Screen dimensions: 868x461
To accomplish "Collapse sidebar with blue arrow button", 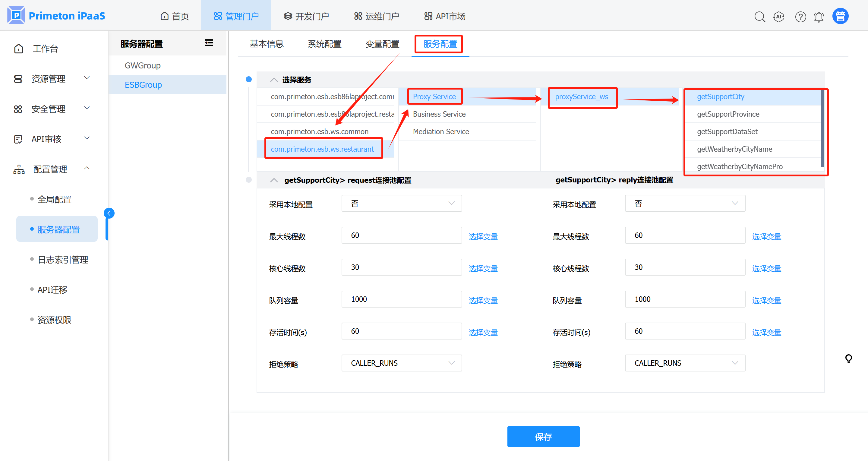I will pos(109,213).
